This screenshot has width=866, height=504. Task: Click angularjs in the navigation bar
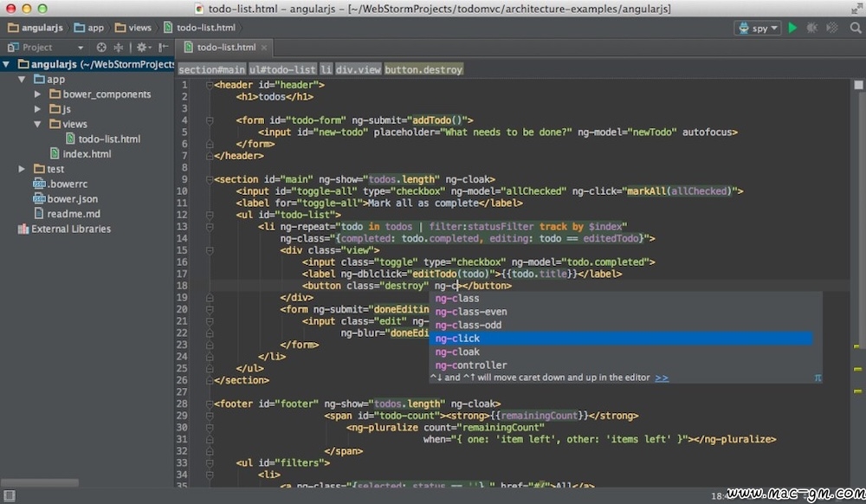[x=36, y=28]
